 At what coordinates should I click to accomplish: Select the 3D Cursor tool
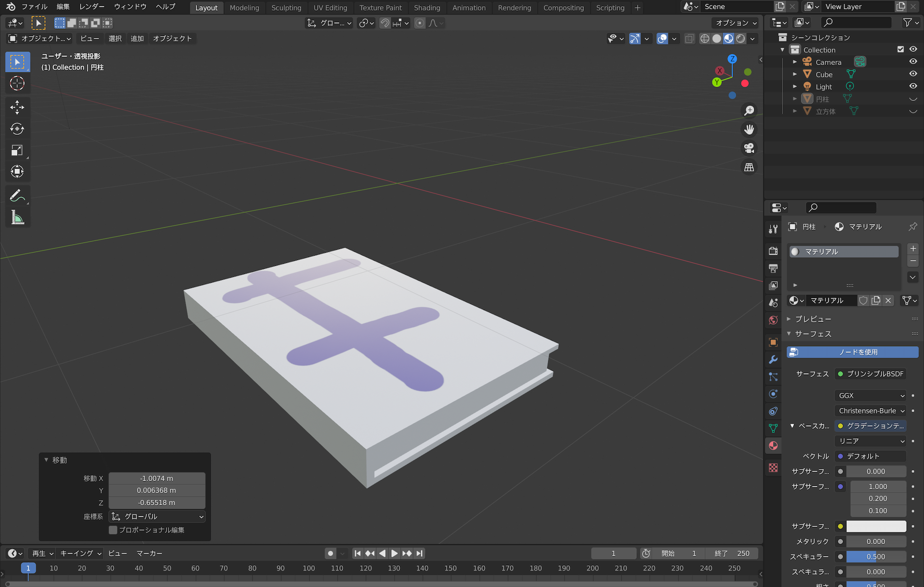click(17, 83)
